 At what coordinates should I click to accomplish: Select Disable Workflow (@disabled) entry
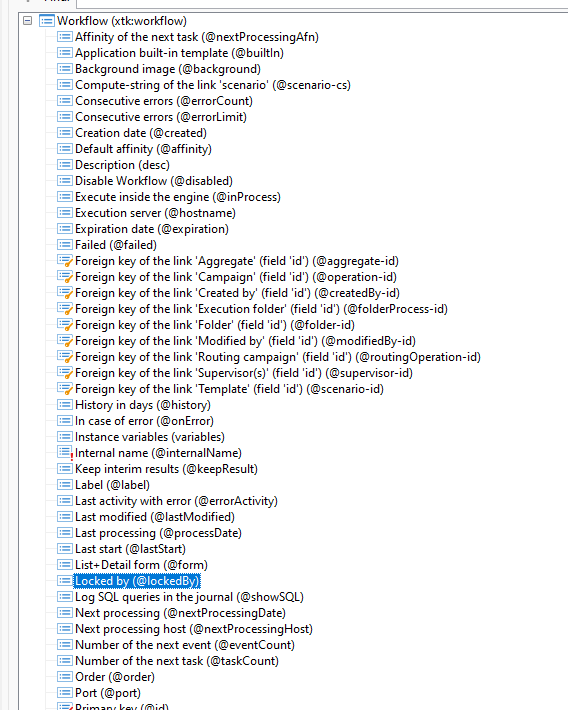point(154,181)
